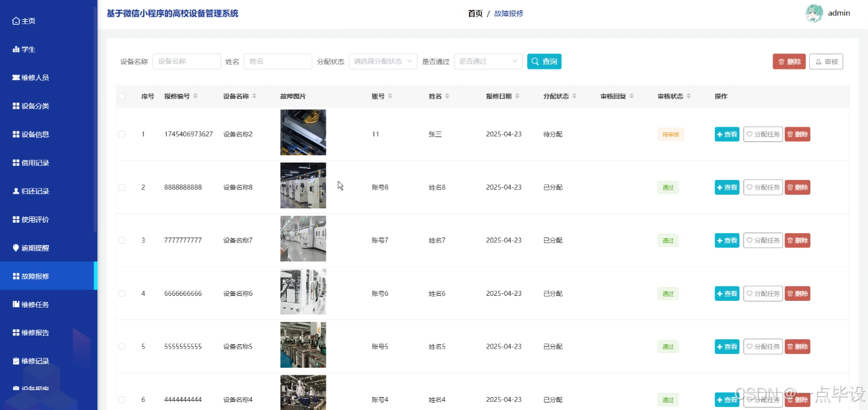Click 删除 for row 6666666666
Screen dimensions: 868x410
(x=797, y=293)
